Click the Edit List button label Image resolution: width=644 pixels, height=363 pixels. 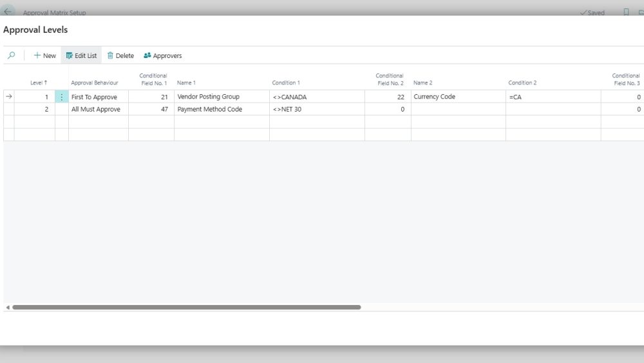click(86, 55)
